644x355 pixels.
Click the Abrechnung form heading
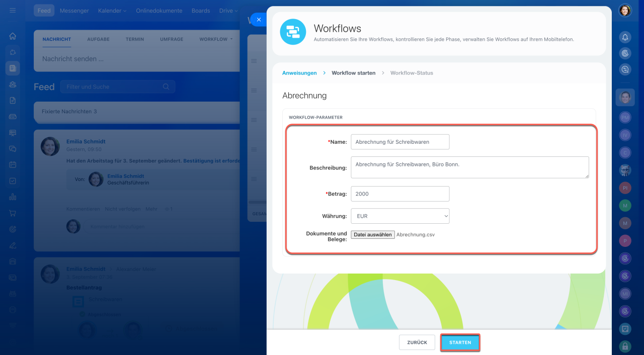[x=304, y=95]
